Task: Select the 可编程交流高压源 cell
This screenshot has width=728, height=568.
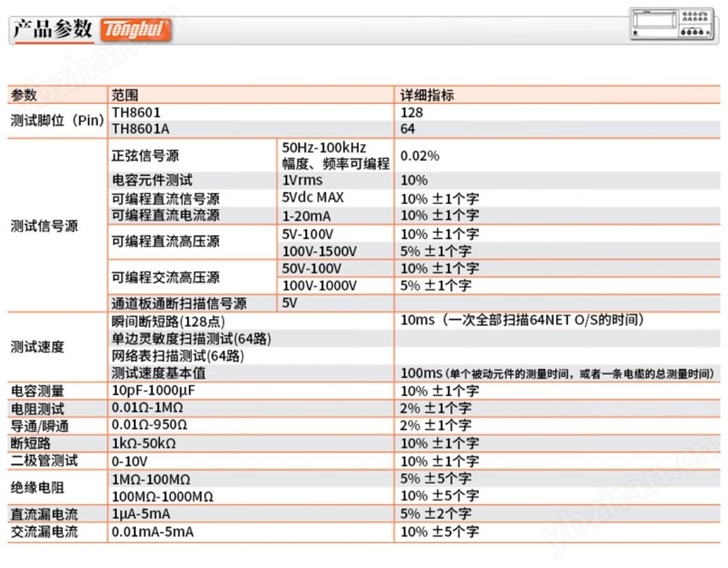Action: click(x=165, y=277)
